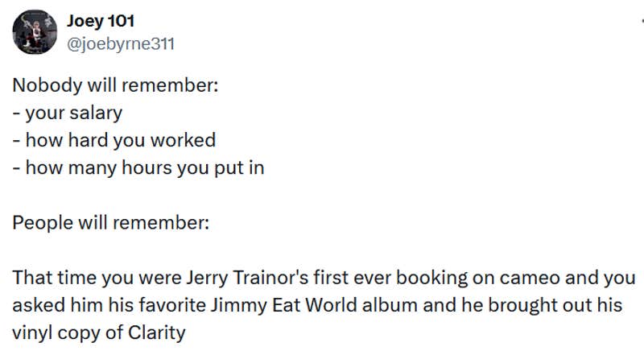This screenshot has height=351, width=644.
Task: Select the "- how hard you worked" line
Action: point(114,140)
